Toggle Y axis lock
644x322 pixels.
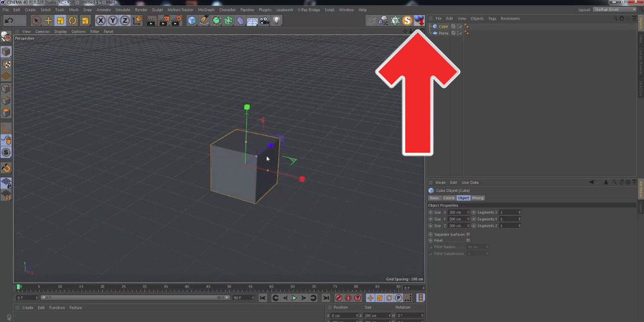pyautogui.click(x=113, y=21)
